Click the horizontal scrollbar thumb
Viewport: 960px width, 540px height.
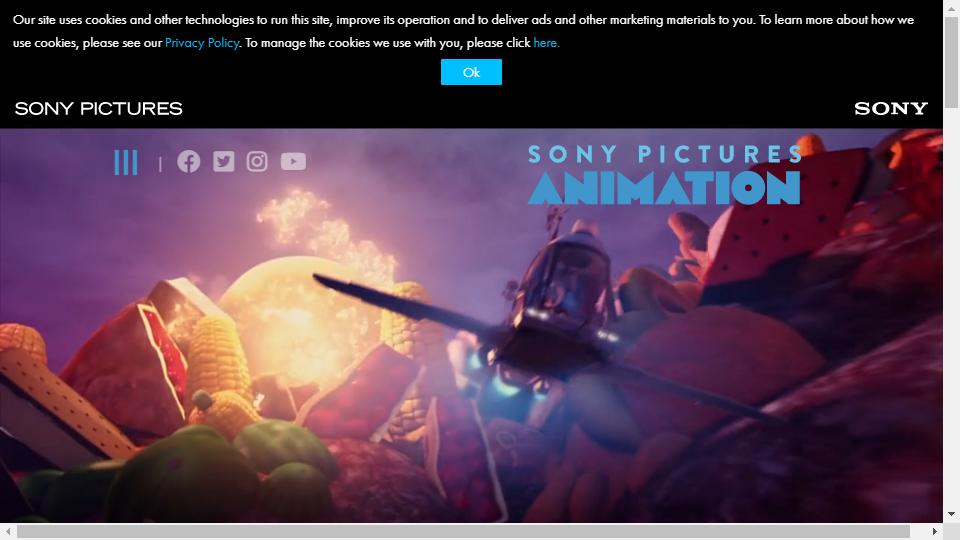pyautogui.click(x=463, y=531)
